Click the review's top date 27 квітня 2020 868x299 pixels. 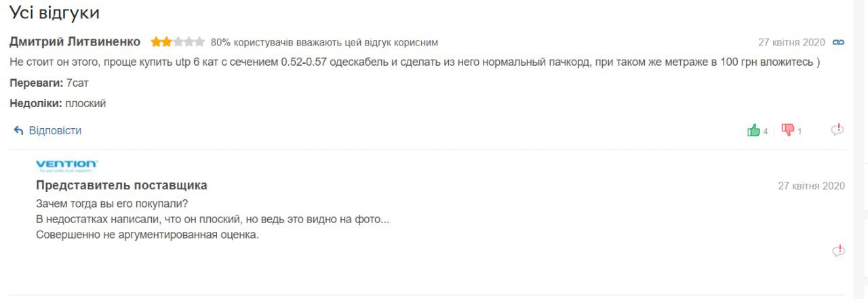[x=791, y=42]
